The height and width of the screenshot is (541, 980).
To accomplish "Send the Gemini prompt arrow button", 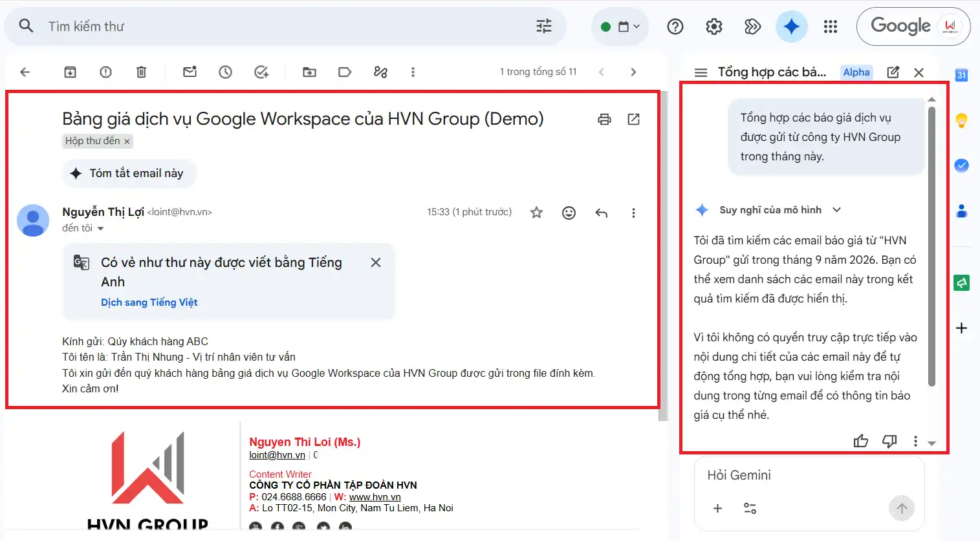I will pos(902,508).
